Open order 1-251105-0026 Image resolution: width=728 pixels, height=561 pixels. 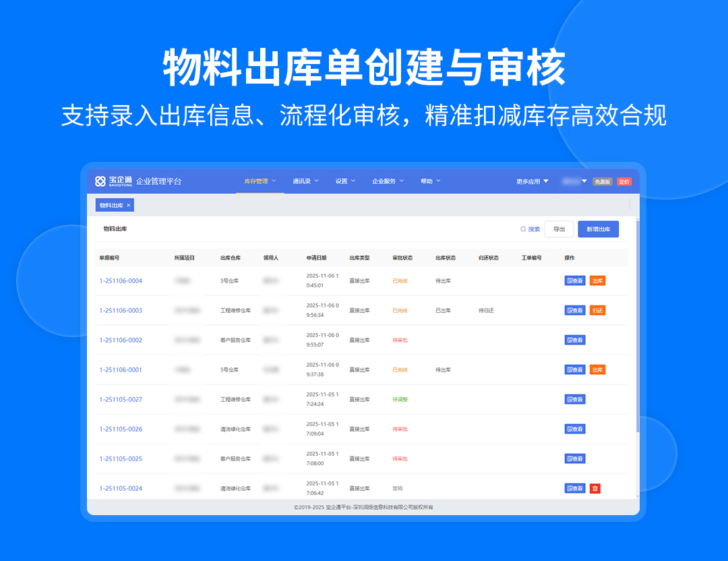(121, 430)
